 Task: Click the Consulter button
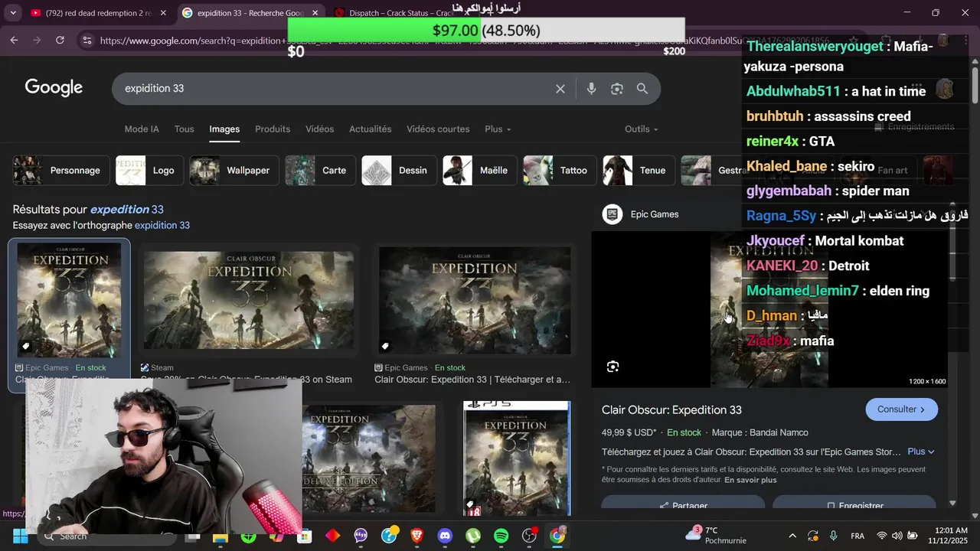pos(902,409)
